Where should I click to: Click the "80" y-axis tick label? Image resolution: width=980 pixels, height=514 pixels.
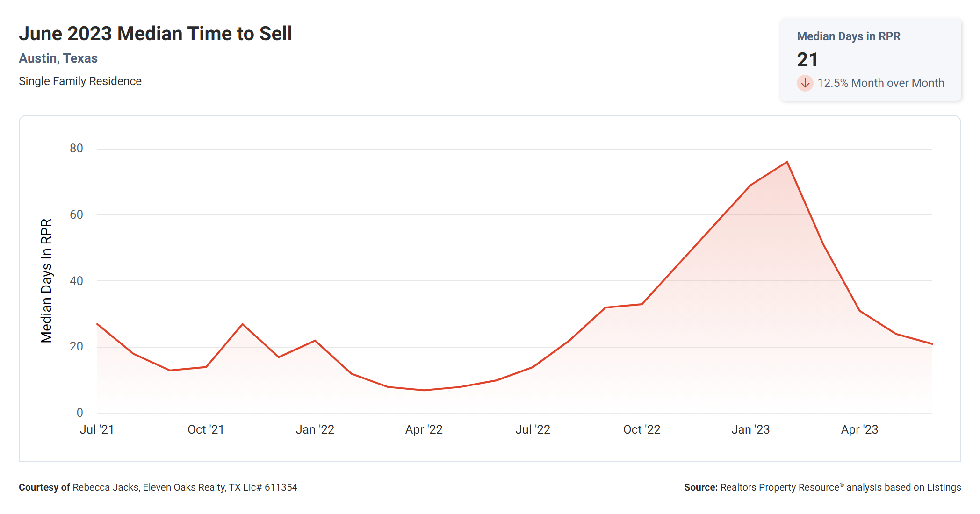tap(76, 149)
